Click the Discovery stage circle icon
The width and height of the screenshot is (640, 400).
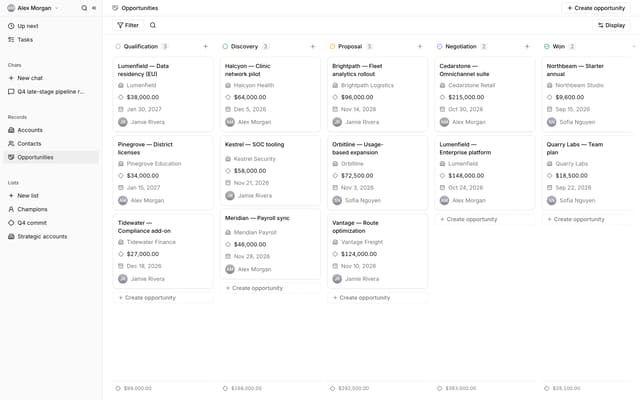pyautogui.click(x=225, y=47)
